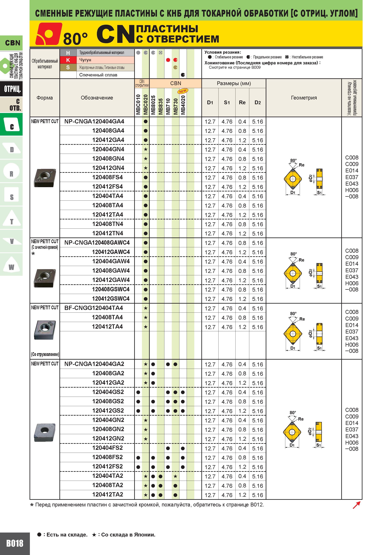Click the chipbreaker insert photo above Со стружколомом
The height and width of the screenshot is (555, 392).
tap(45, 330)
